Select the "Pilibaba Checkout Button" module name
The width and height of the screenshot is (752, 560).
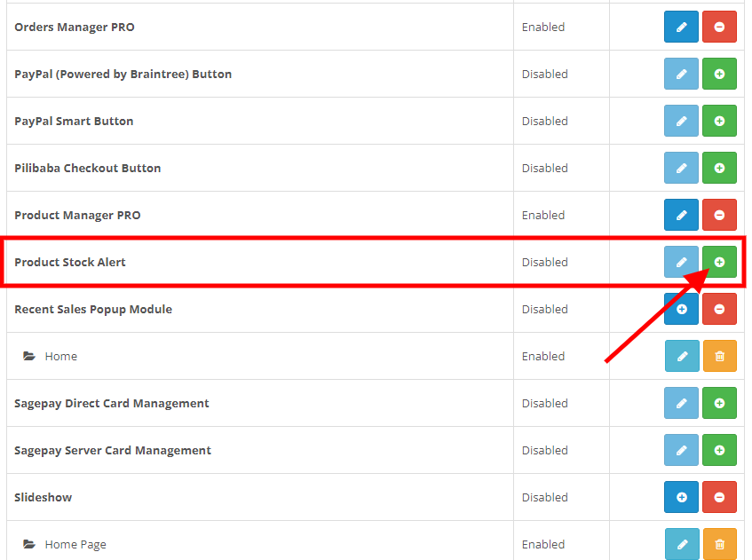coord(88,169)
